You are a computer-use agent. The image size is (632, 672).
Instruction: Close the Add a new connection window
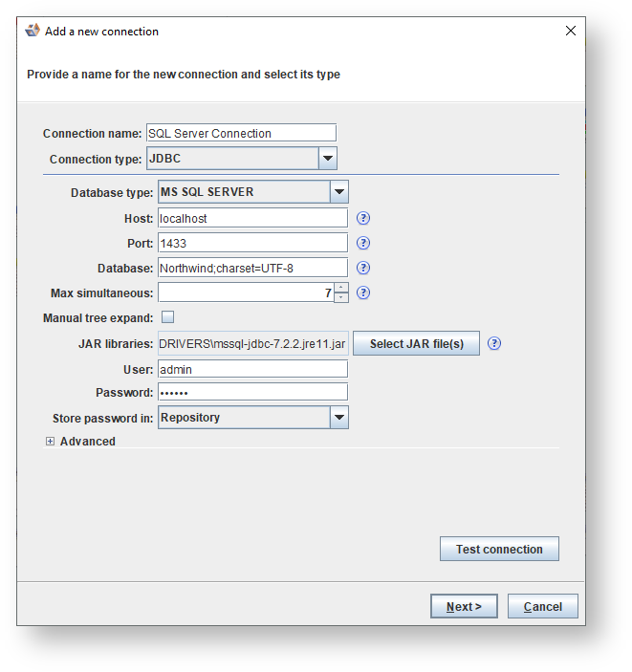[571, 31]
